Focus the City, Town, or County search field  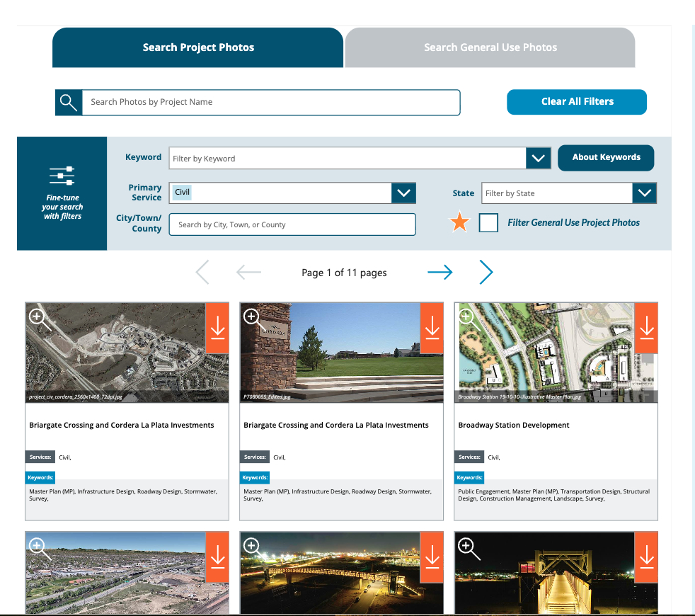pyautogui.click(x=292, y=224)
